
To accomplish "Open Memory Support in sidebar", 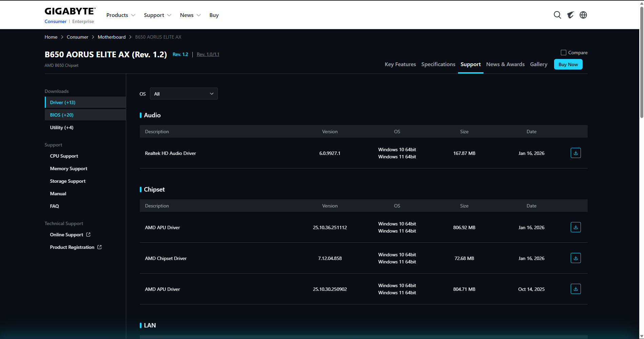I will point(69,168).
